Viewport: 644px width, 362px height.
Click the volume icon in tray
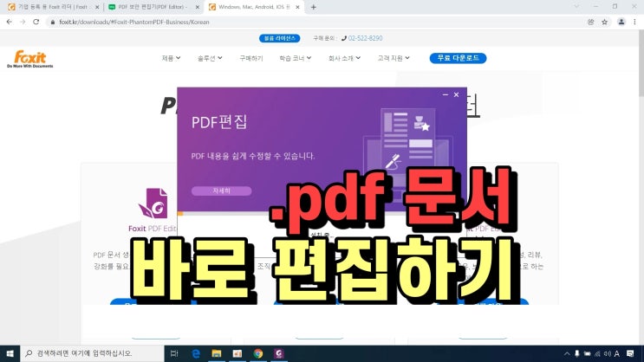point(608,354)
